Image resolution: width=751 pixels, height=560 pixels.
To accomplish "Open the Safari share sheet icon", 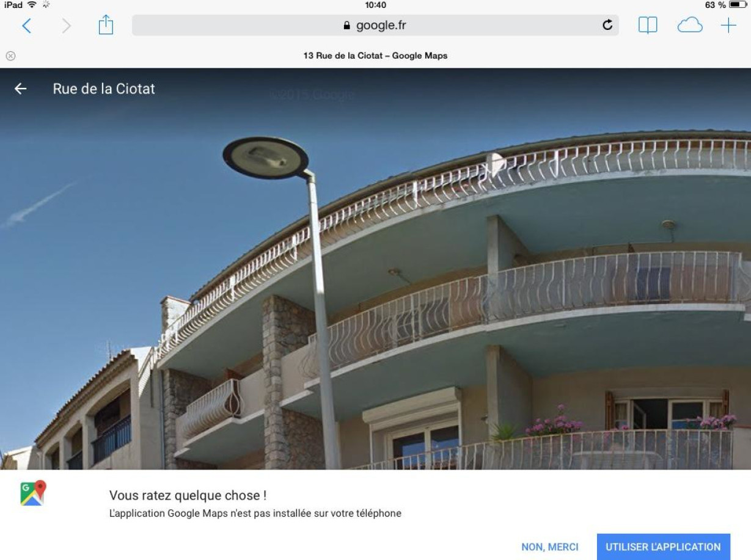I will point(106,25).
